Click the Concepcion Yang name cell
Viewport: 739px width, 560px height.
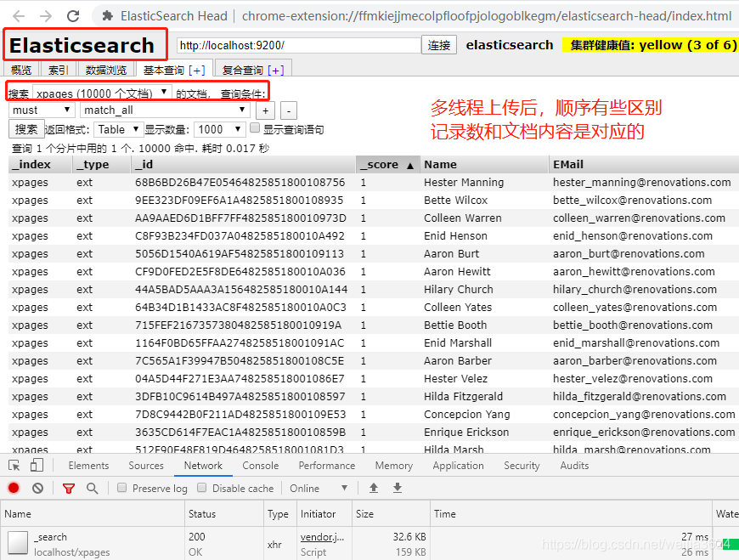466,415
